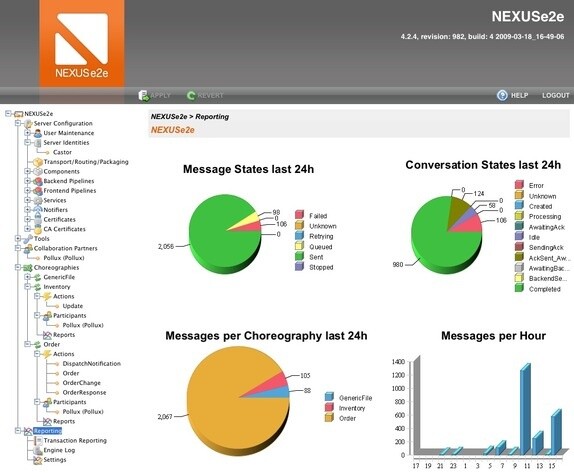Open Reports under Inventory
Viewport: 574px width, 473px height.
click(64, 335)
